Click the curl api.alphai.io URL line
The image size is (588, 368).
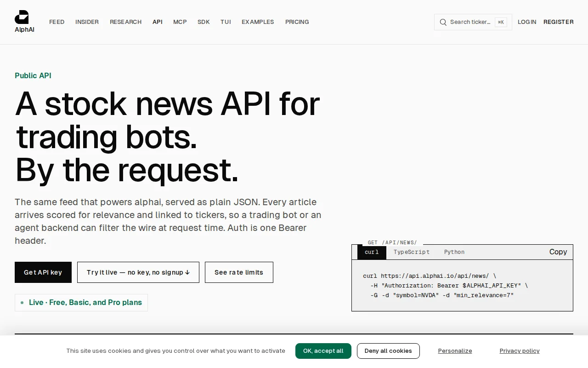430,276
